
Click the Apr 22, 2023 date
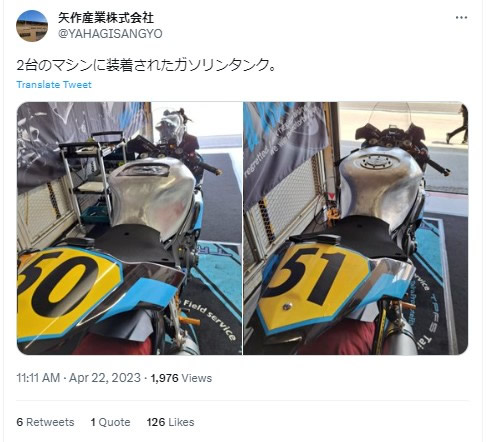click(105, 378)
